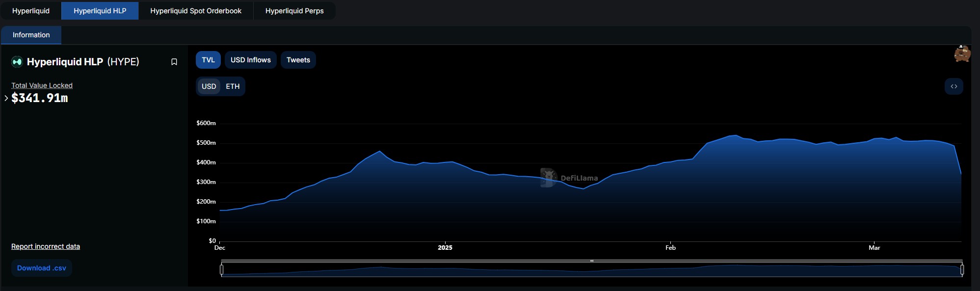
Task: Open the Report incorrect data link
Action: [x=46, y=246]
